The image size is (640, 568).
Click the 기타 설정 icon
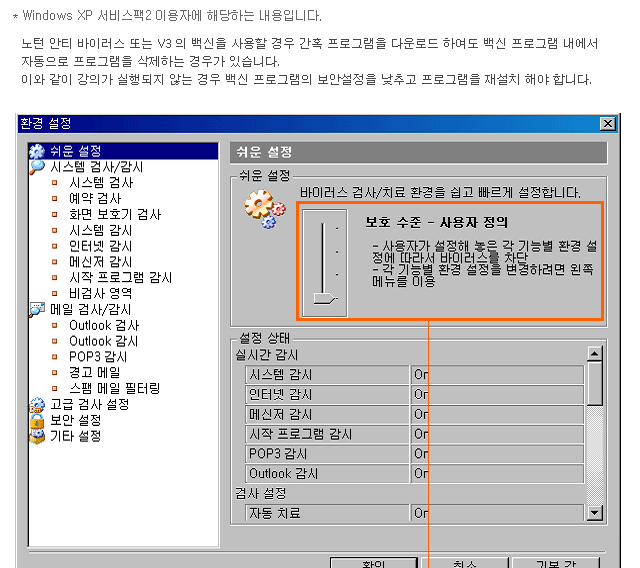[37, 437]
